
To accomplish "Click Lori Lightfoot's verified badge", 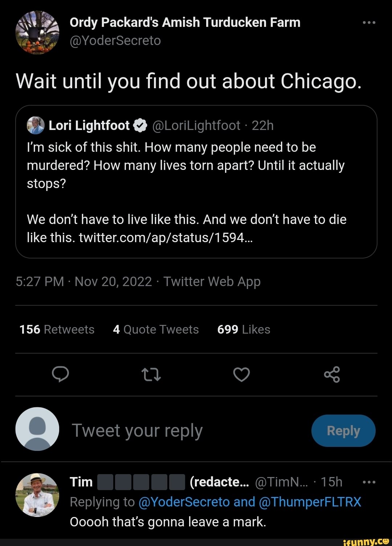I will click(x=140, y=126).
